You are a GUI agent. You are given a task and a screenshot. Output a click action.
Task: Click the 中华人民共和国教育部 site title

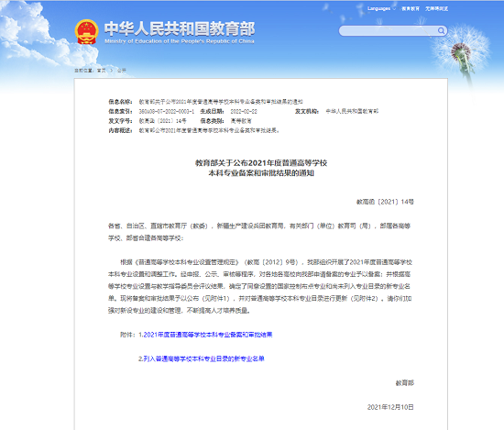coord(180,28)
